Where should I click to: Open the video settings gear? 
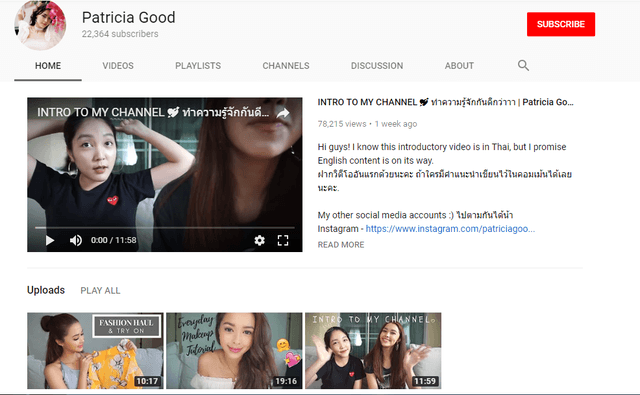coord(260,240)
